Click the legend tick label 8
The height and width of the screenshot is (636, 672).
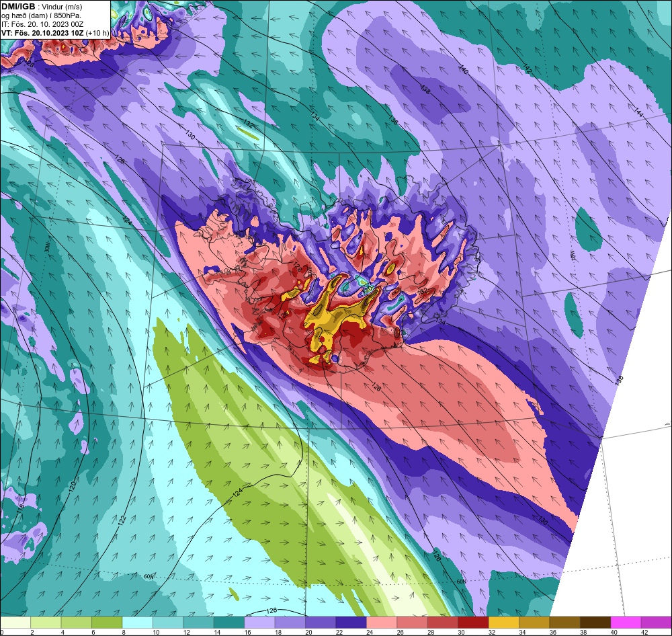[122, 632]
